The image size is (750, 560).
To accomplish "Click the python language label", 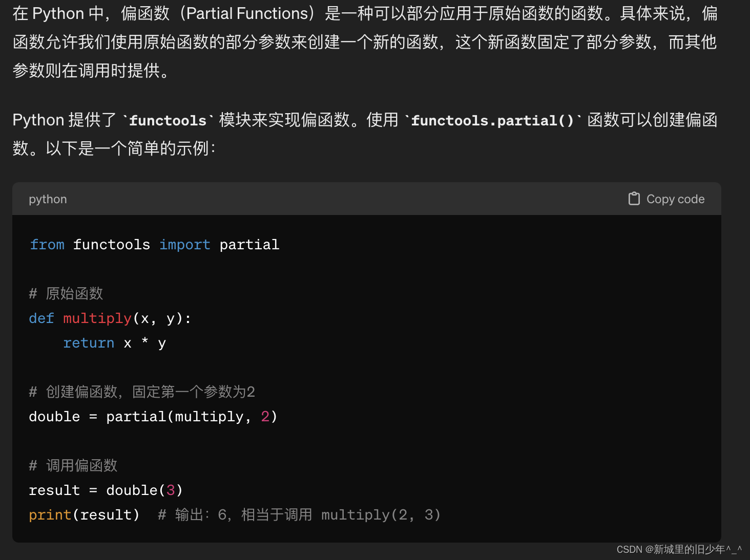I will point(48,199).
